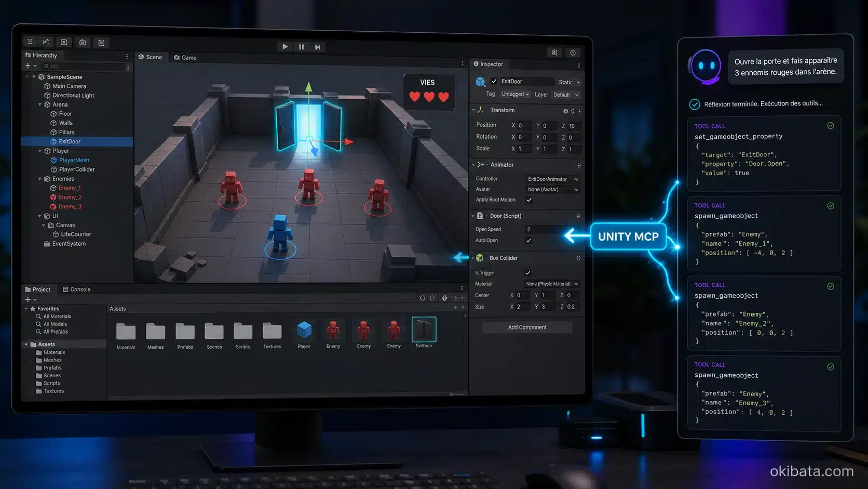Click the Hierarchy search field
This screenshot has width=868, height=489.
pyautogui.click(x=83, y=66)
